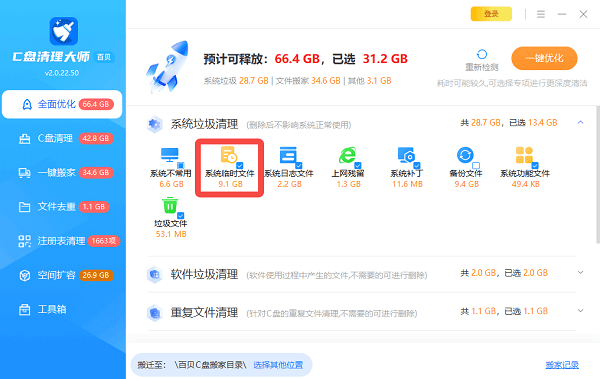Click the vertical scrollbar on right
This screenshot has height=379, width=600.
tap(598, 174)
